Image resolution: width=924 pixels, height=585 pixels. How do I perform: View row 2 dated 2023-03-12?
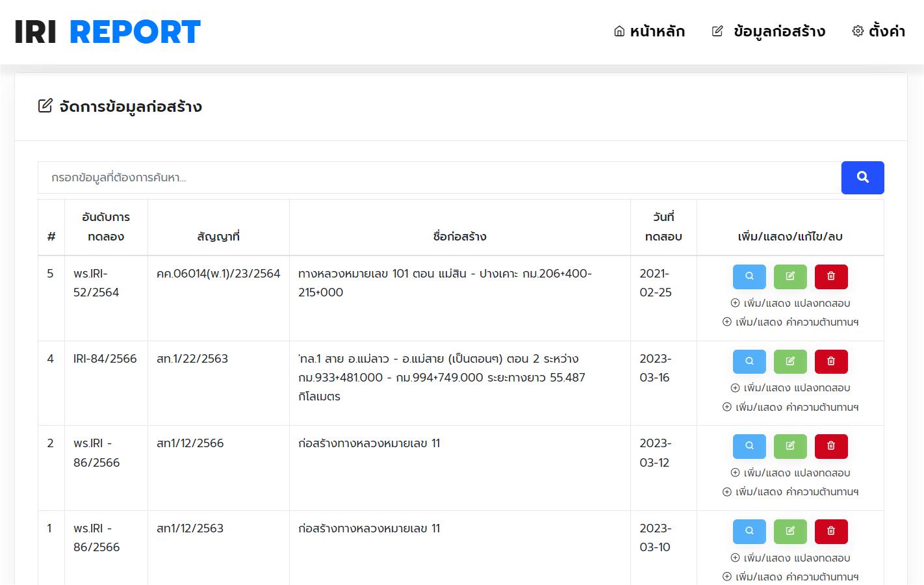pos(749,446)
